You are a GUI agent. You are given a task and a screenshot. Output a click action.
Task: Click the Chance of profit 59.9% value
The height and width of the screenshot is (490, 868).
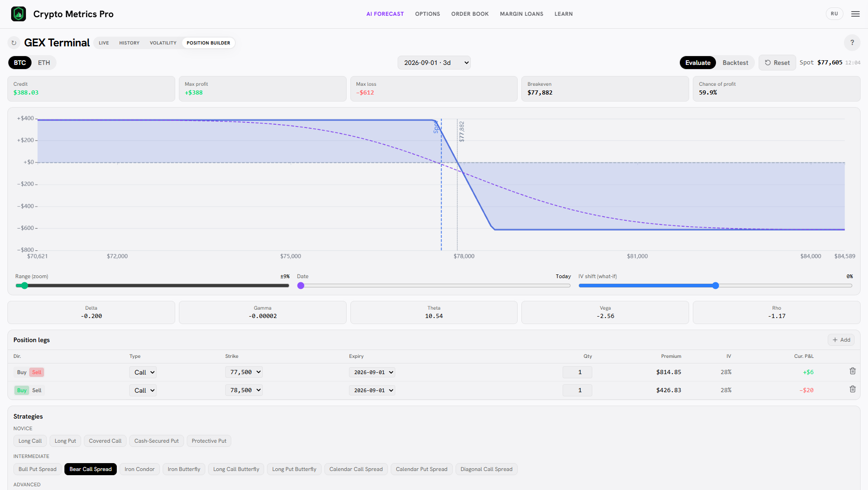tap(708, 93)
